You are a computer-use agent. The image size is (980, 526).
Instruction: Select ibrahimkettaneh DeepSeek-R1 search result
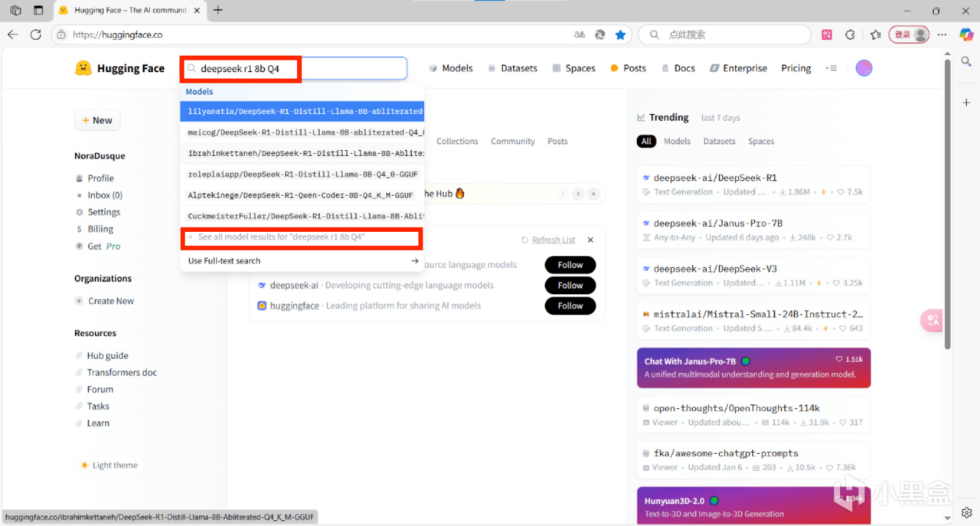point(302,153)
